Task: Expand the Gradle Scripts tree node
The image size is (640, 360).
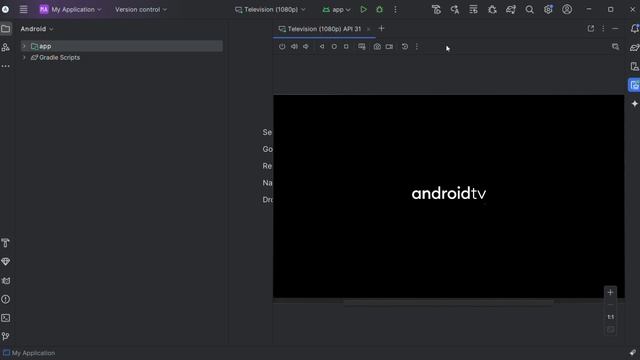Action: click(x=24, y=58)
